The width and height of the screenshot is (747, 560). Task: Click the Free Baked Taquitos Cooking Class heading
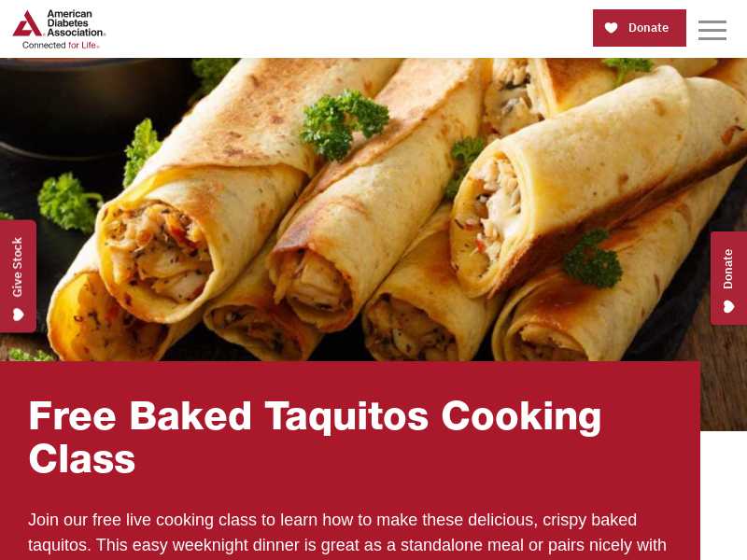click(315, 437)
